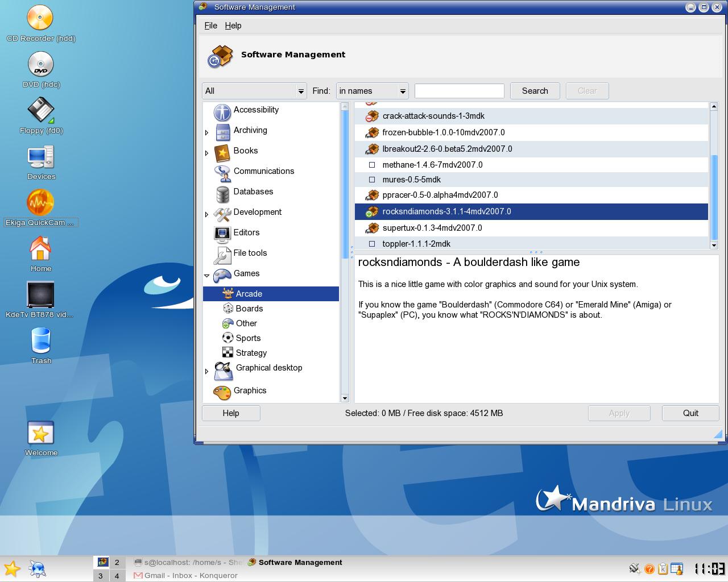Image resolution: width=728 pixels, height=582 pixels.
Task: Select the Books category icon
Action: tap(222, 153)
